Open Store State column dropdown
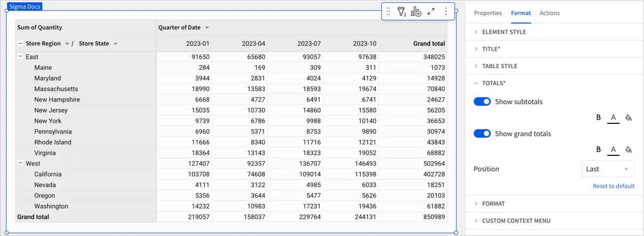This screenshot has height=236, width=644. point(115,44)
